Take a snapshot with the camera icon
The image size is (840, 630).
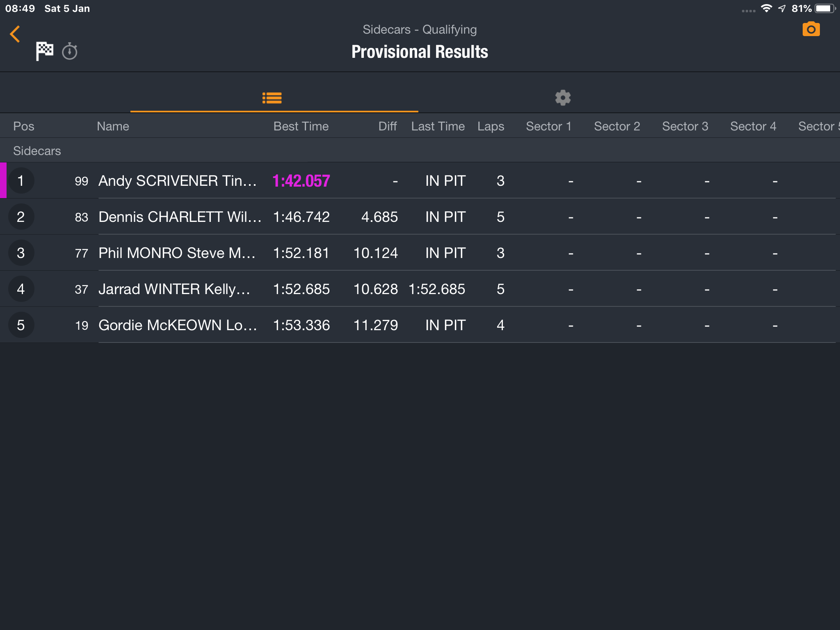point(811,29)
